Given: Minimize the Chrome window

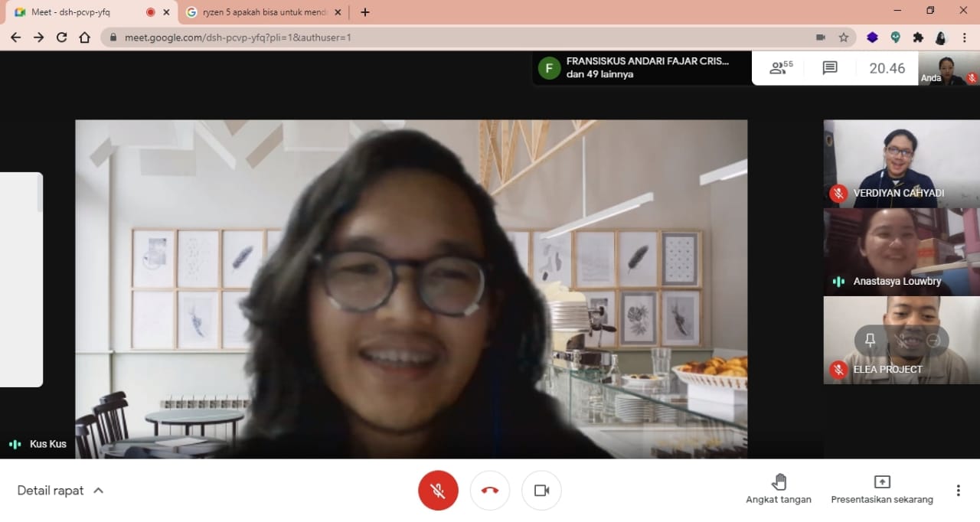Looking at the screenshot, I should (897, 11).
